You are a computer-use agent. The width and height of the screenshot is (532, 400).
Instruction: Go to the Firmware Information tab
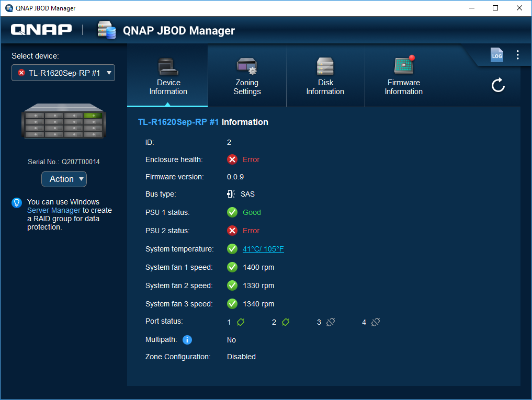click(403, 76)
